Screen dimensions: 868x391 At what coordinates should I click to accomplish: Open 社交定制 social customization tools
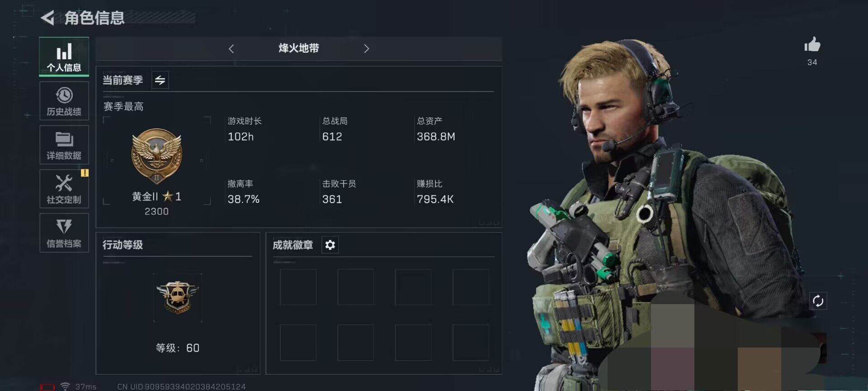64,189
